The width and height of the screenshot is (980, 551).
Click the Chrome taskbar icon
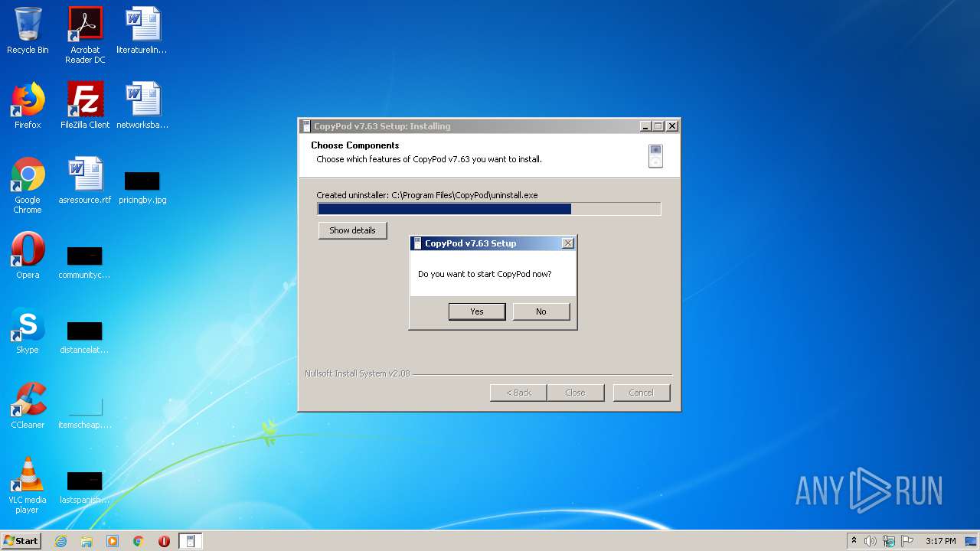[139, 541]
